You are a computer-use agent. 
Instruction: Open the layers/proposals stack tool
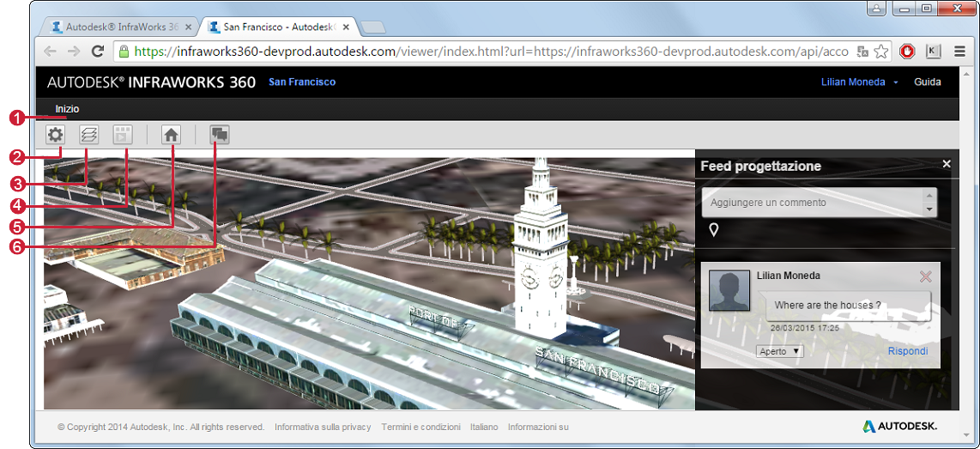[88, 135]
